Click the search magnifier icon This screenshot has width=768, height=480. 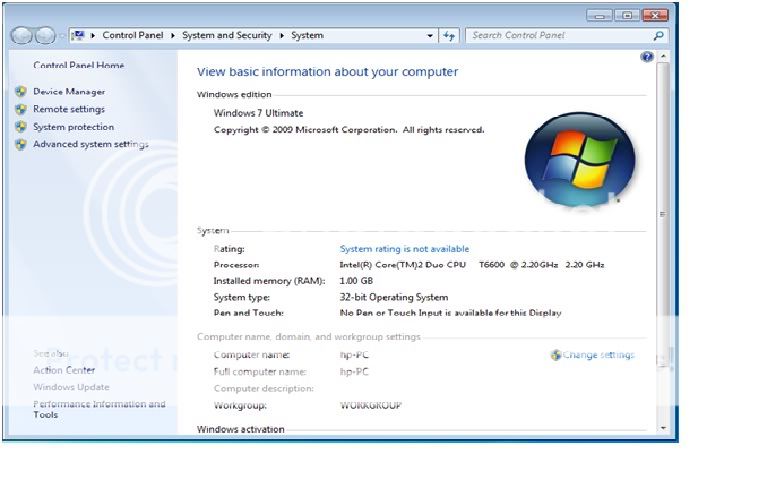click(x=659, y=35)
